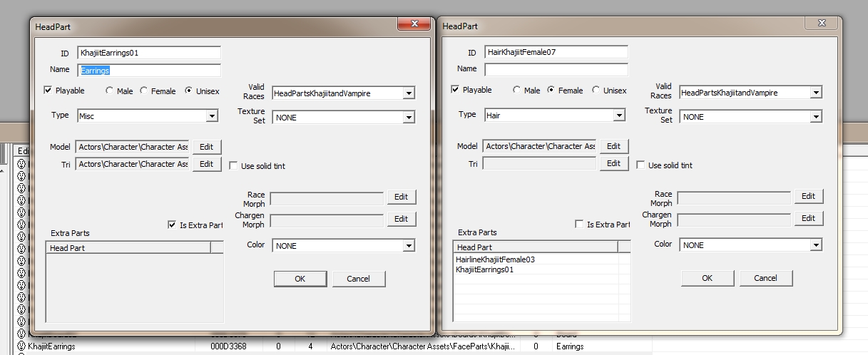Toggle Playable checkbox in the KhajiitEarrings01 dialog
The height and width of the screenshot is (355, 868).
48,91
